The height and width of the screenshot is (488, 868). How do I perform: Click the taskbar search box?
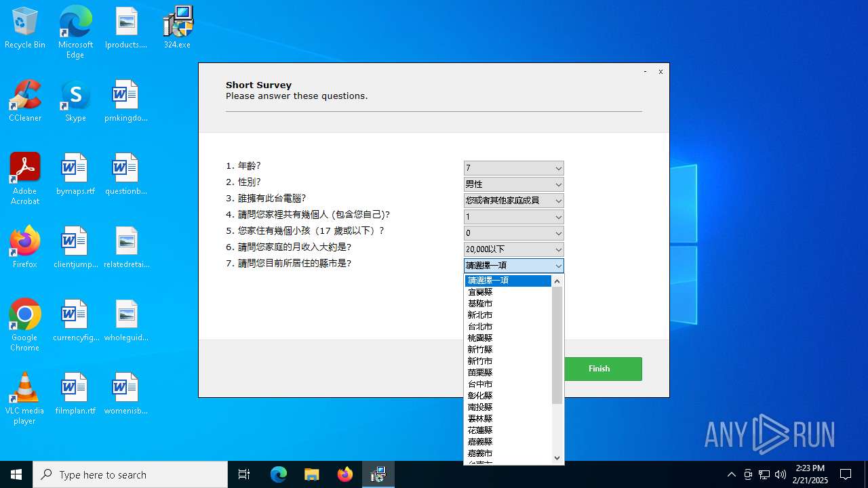[x=130, y=474]
